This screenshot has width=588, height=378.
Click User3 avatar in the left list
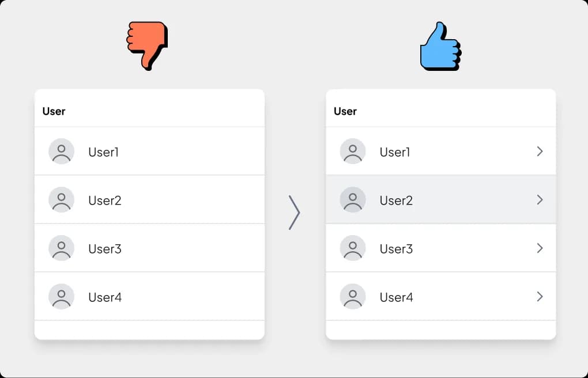coord(62,248)
